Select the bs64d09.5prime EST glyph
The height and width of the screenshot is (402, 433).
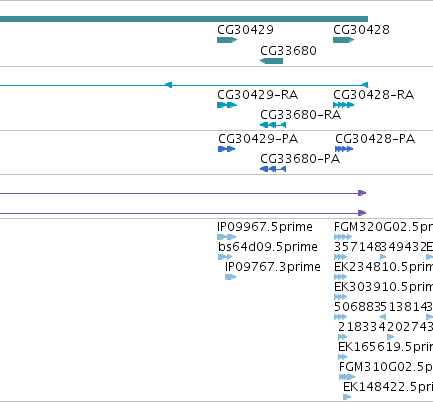point(225,257)
